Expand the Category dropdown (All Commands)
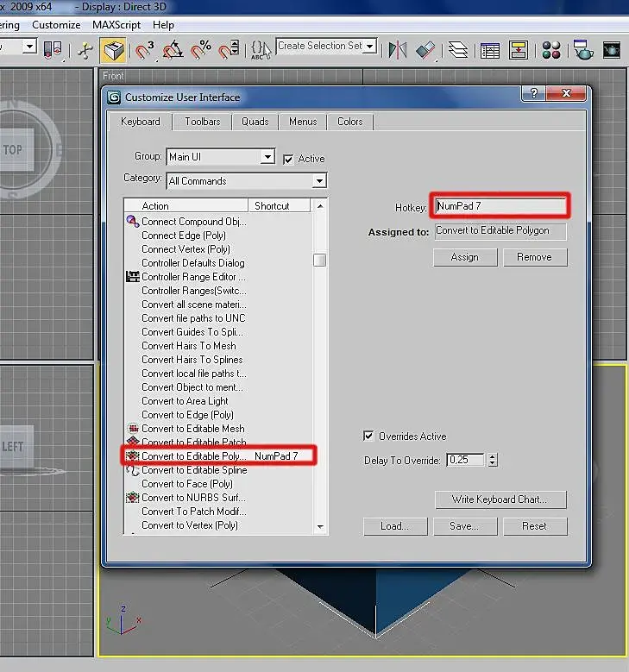Image resolution: width=629 pixels, height=672 pixels. click(x=319, y=181)
